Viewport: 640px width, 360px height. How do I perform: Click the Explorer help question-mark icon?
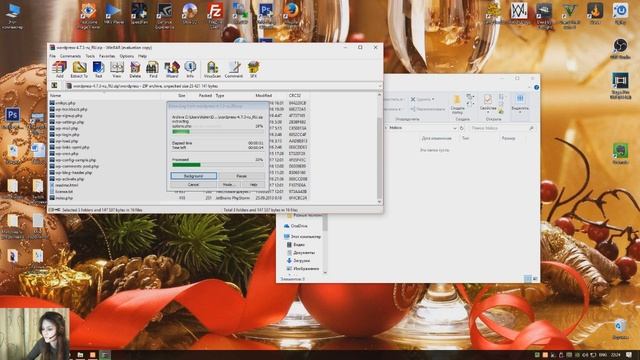coord(536,87)
